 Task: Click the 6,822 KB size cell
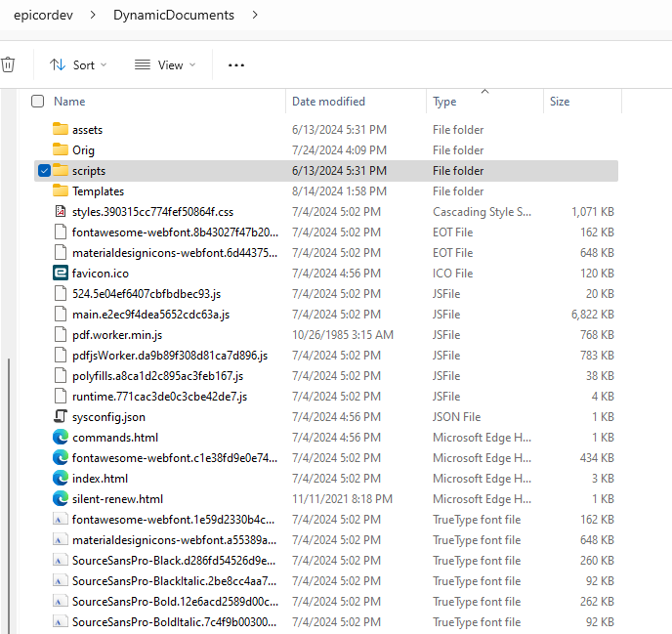[x=592, y=315]
